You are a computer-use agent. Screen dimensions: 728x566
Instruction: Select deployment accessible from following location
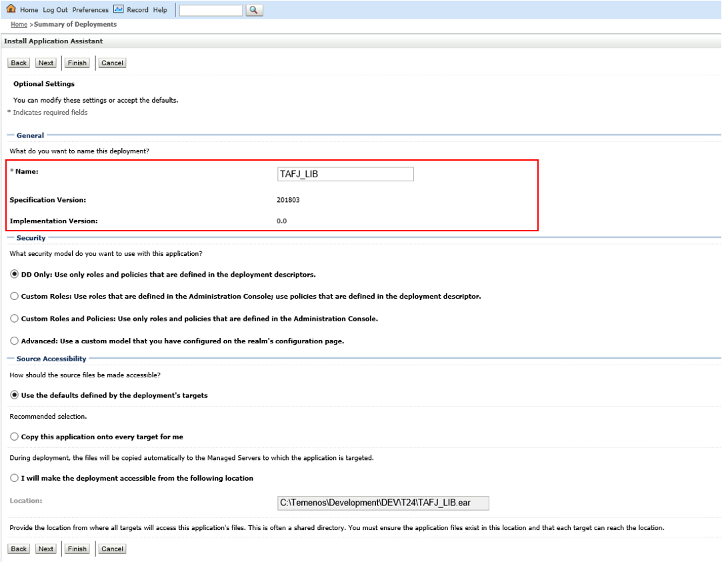[15, 478]
